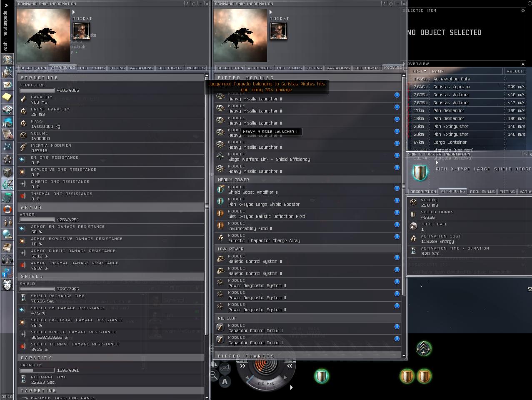Open the arrow menu in shield booster info window
The height and width of the screenshot is (400, 532).
coord(437,163)
